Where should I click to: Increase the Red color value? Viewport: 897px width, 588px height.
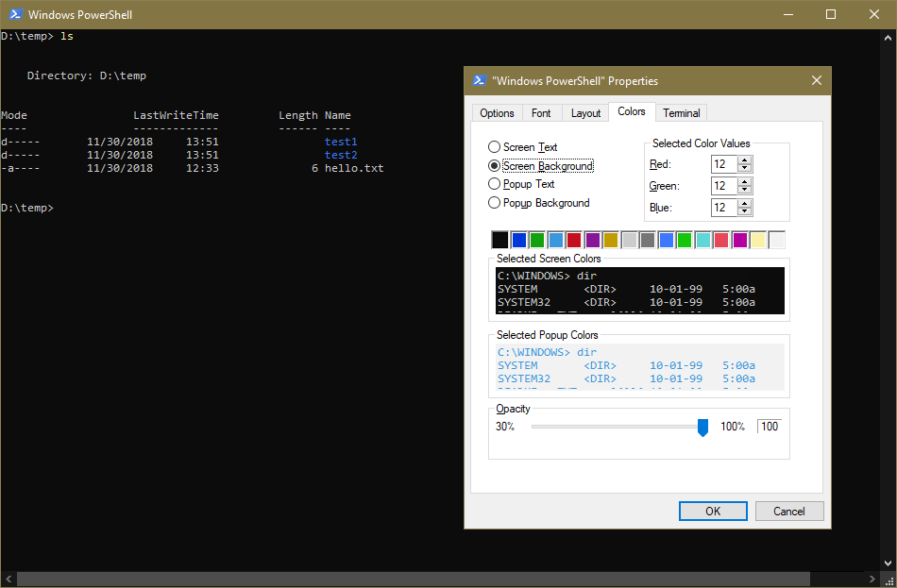point(744,160)
